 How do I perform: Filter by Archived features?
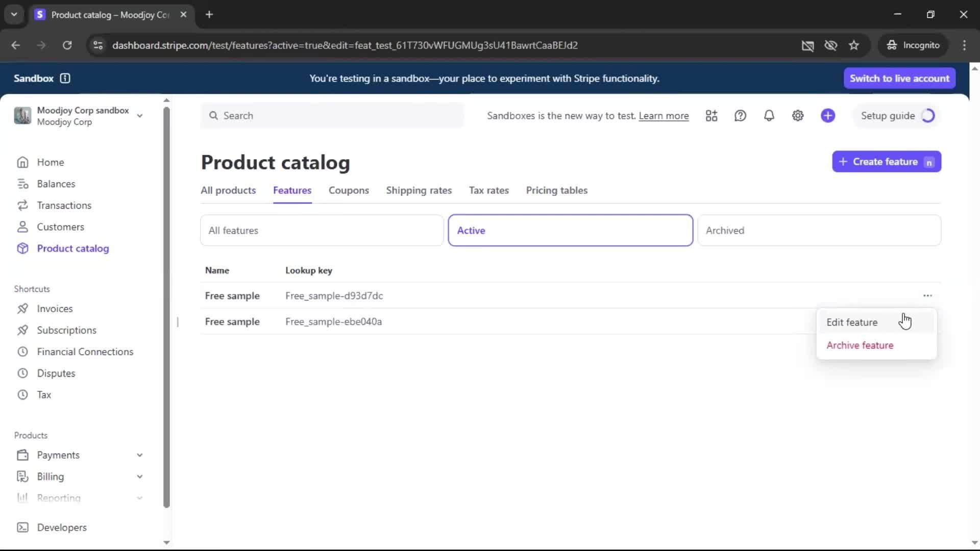819,231
